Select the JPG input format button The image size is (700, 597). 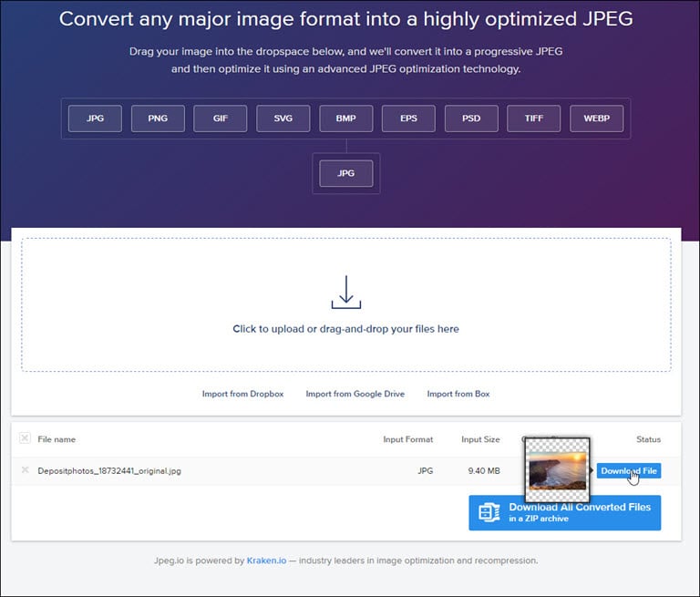point(95,118)
